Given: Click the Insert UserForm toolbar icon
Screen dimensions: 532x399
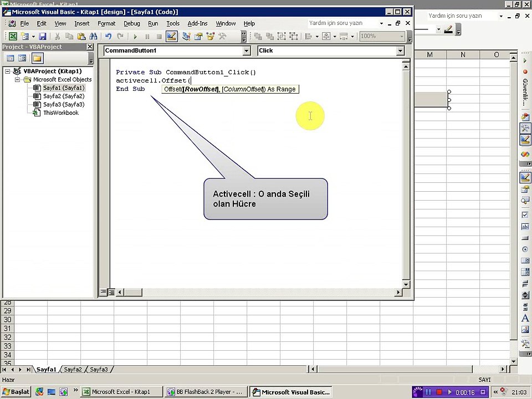Looking at the screenshot, I should pyautogui.click(x=24, y=36).
